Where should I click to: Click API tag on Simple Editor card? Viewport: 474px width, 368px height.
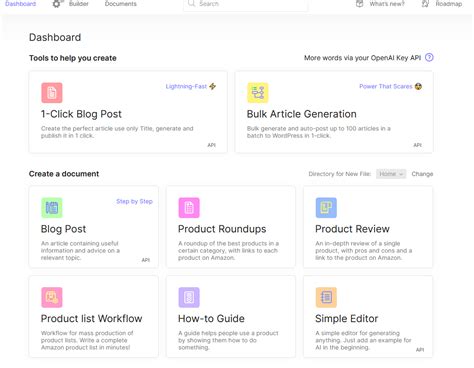pos(420,350)
